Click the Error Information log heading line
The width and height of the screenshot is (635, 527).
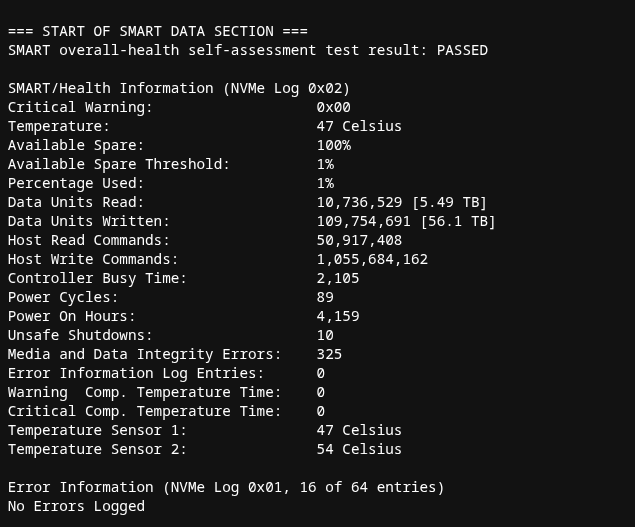226,487
